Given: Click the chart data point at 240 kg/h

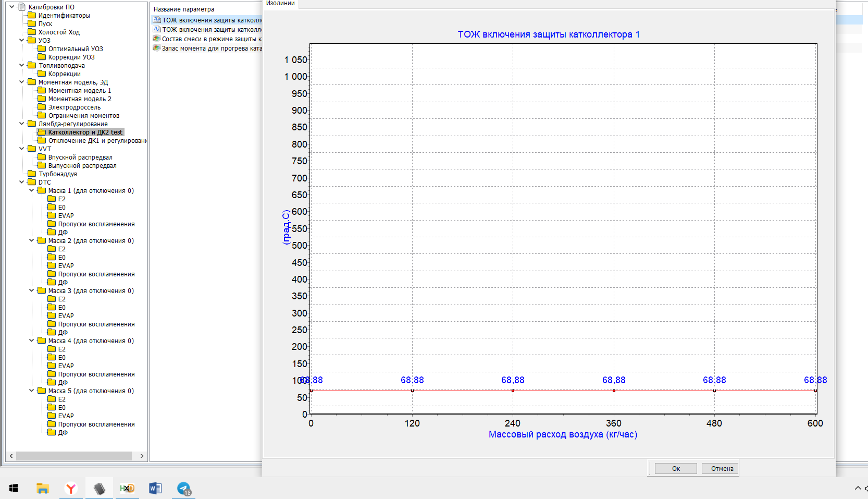Looking at the screenshot, I should 513,391.
